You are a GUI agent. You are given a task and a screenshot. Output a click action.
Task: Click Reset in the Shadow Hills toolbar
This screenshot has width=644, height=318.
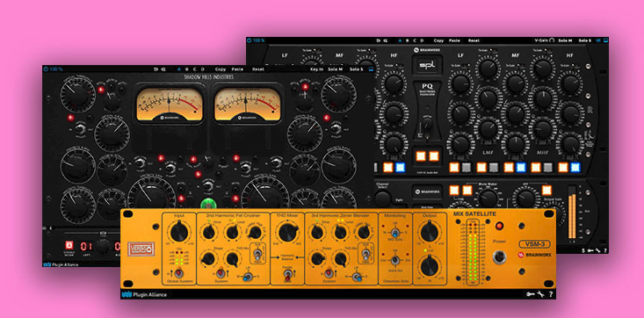[x=258, y=69]
